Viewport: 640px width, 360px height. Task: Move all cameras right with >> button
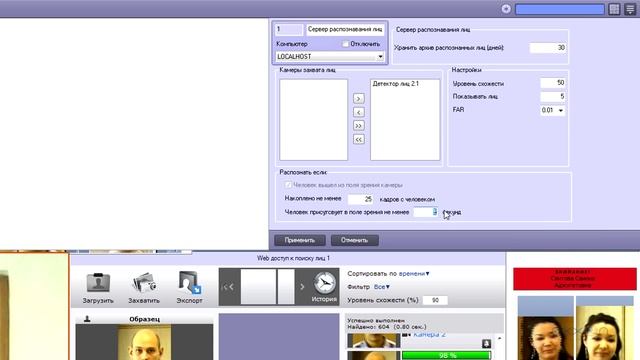click(x=358, y=126)
